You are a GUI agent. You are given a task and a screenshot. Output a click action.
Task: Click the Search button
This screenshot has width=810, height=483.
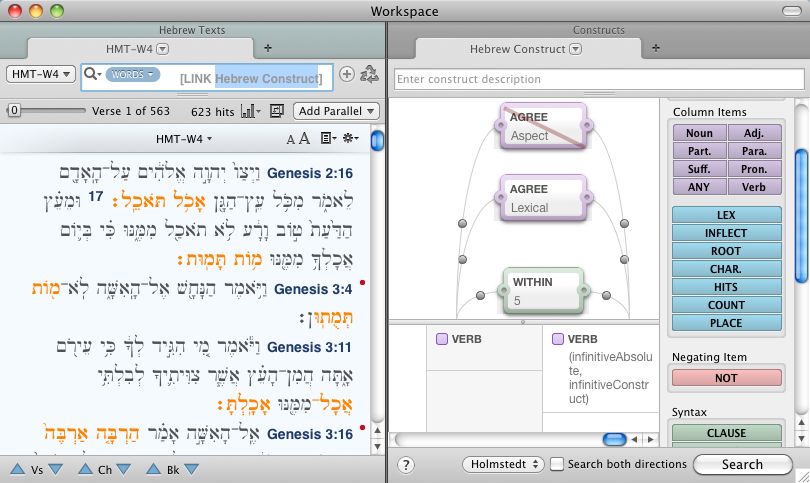click(x=742, y=464)
